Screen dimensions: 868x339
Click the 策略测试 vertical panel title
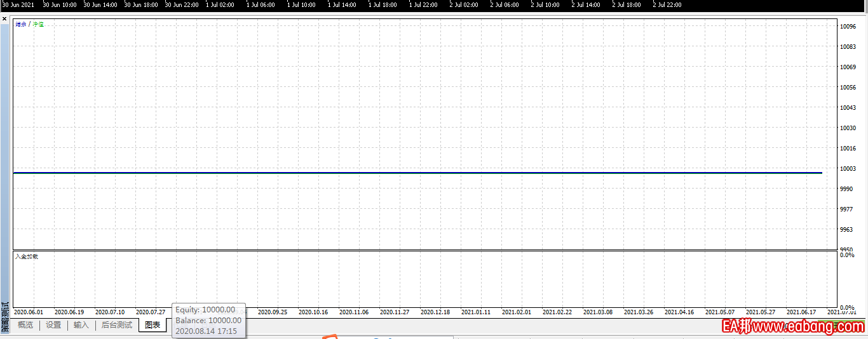5,318
